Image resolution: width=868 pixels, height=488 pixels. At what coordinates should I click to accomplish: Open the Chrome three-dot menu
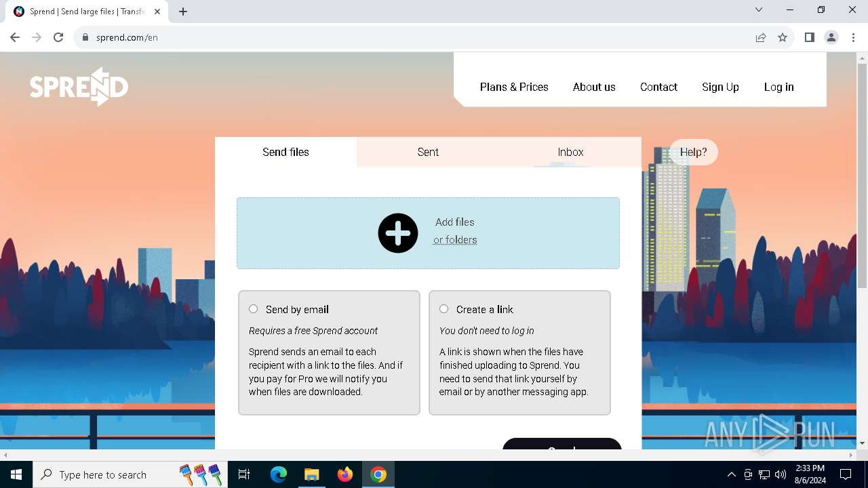pos(853,37)
